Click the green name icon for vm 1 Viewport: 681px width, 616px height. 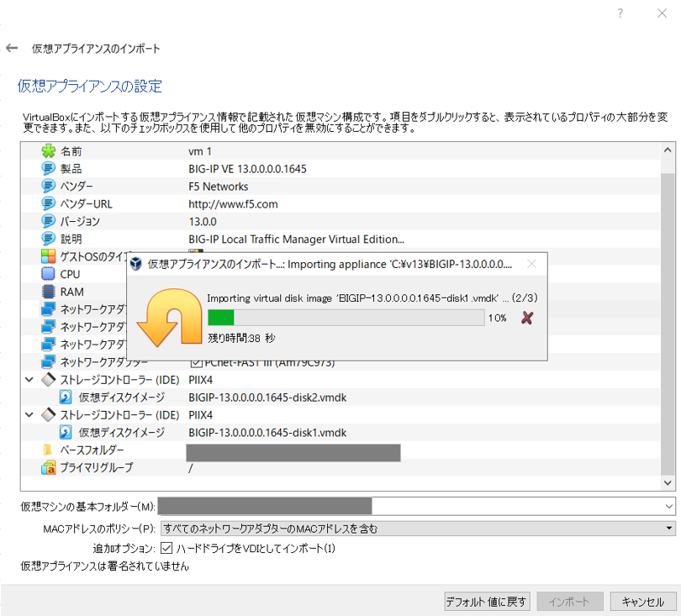(x=49, y=151)
